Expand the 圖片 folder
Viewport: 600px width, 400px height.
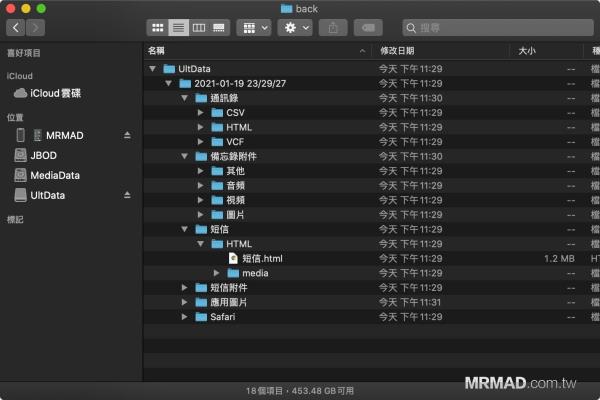pos(201,214)
